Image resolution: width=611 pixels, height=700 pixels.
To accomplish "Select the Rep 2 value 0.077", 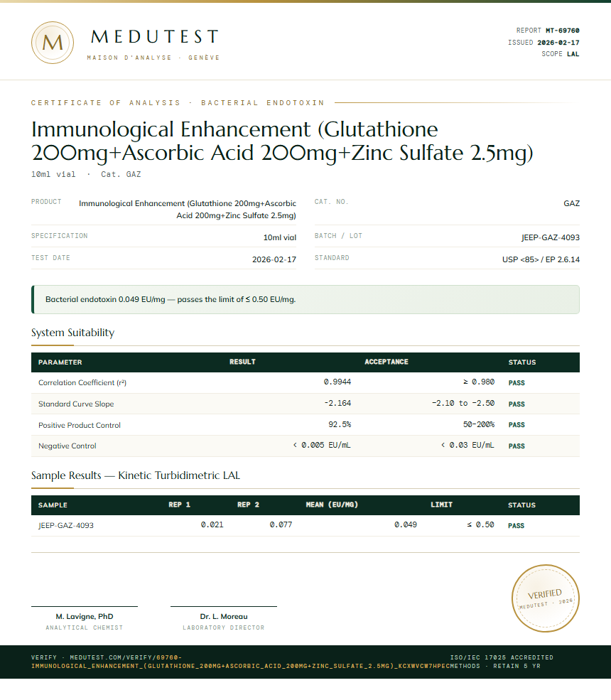I will (281, 524).
